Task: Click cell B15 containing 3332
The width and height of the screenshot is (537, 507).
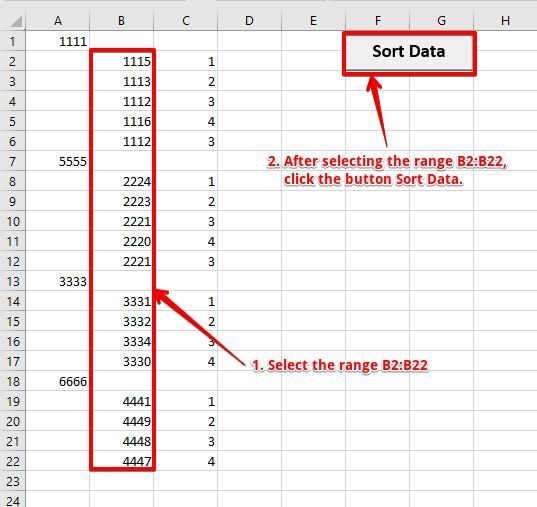Action: [122, 321]
